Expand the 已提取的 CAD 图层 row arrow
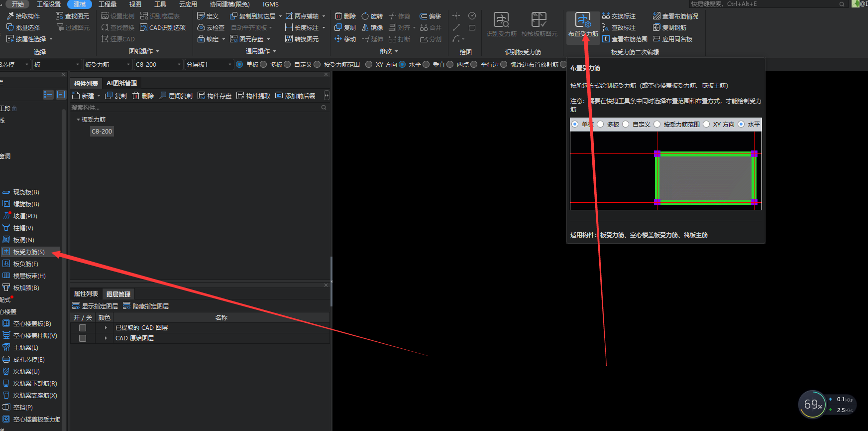The height and width of the screenshot is (431, 868). (106, 328)
